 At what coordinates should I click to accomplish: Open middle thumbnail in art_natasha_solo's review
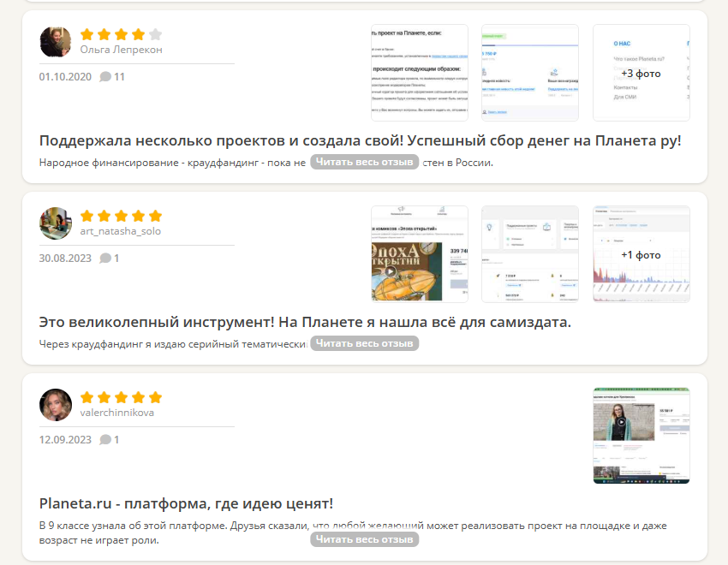click(x=530, y=254)
